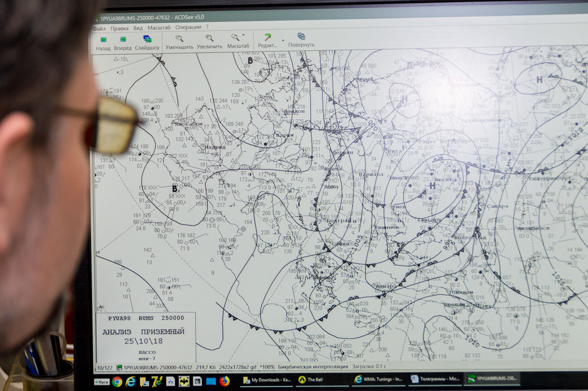Launch Google Chrome from the taskbar
Screen dimensions: 588x391
pyautogui.click(x=117, y=381)
